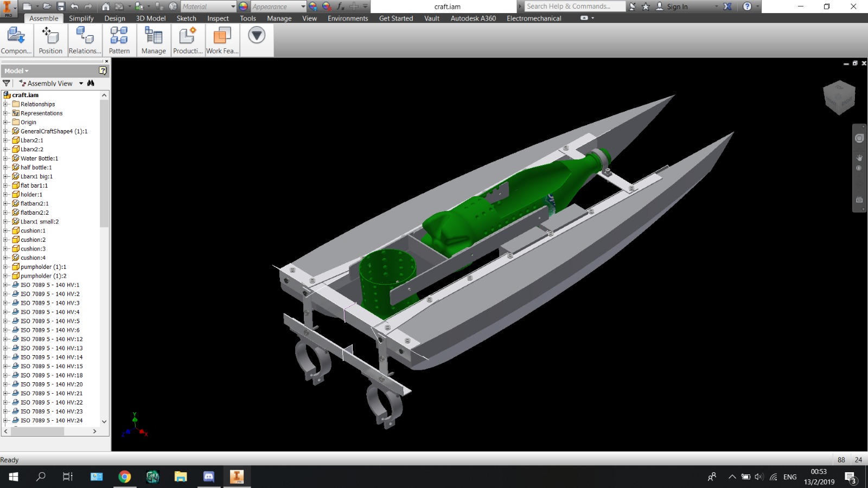Open Autodesk Inventor from the taskbar
This screenshot has width=868, height=488.
(x=237, y=477)
